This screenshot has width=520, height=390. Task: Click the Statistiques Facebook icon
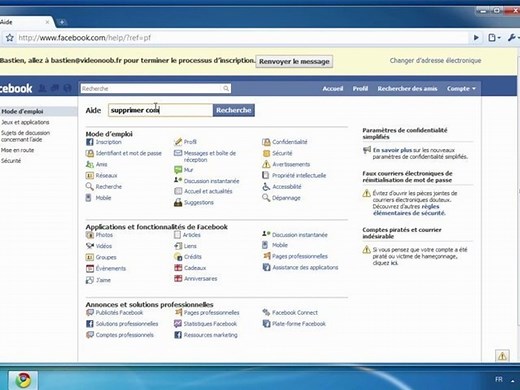pos(178,324)
